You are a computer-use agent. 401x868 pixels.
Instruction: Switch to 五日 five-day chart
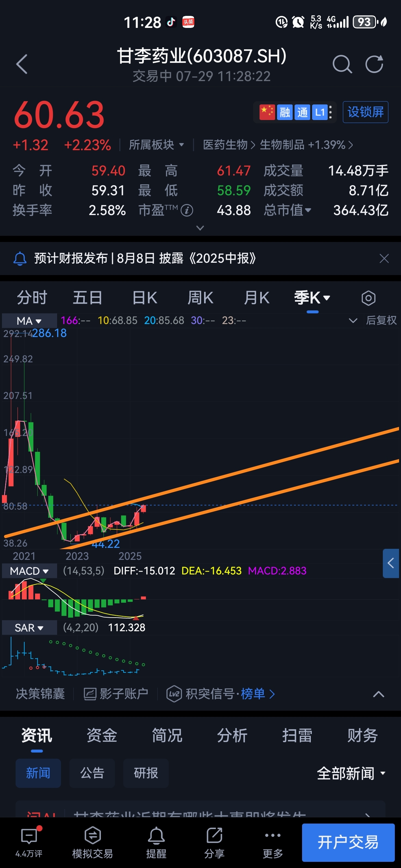tap(88, 298)
